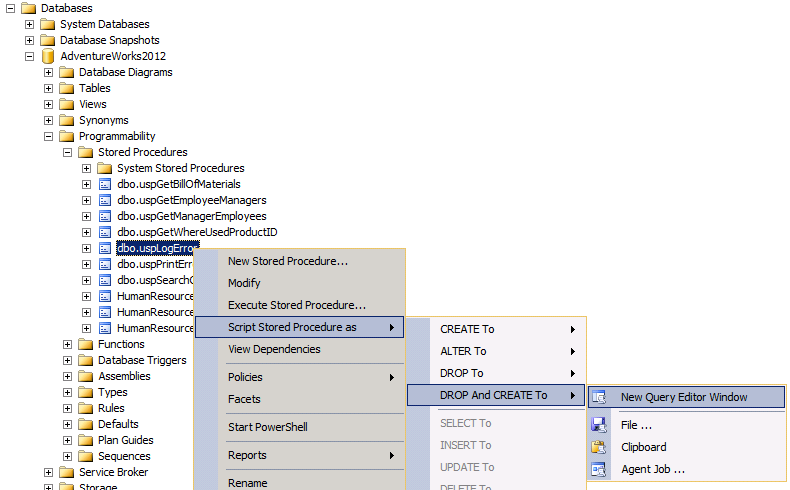The height and width of the screenshot is (490, 790).
Task: Click the New Query Editor Window icon
Action: [x=599, y=397]
